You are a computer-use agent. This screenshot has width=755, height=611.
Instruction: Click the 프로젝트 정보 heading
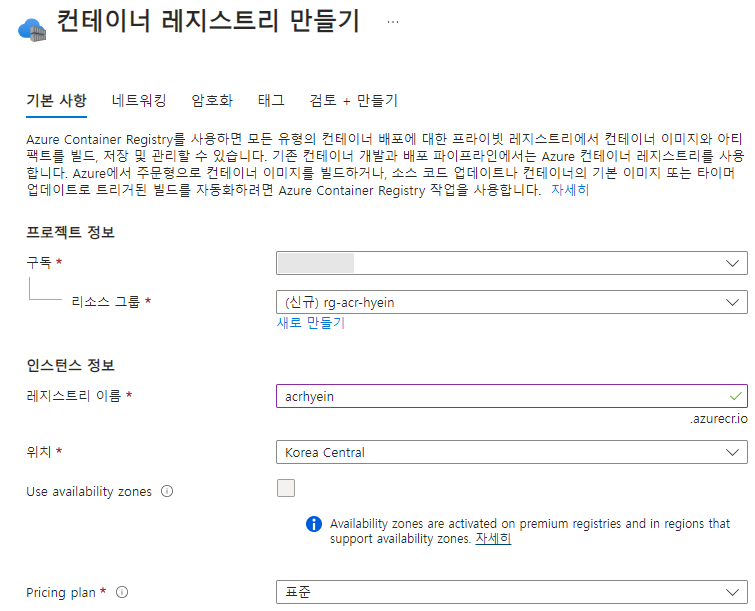click(x=70, y=232)
